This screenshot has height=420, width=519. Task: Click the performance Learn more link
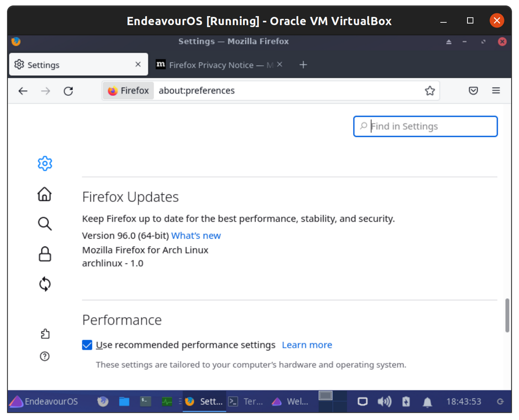tap(307, 345)
